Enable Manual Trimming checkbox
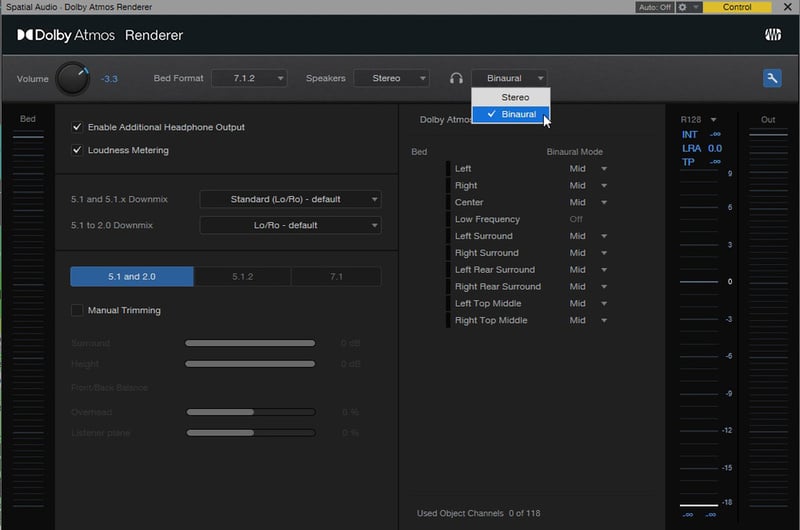 click(77, 310)
